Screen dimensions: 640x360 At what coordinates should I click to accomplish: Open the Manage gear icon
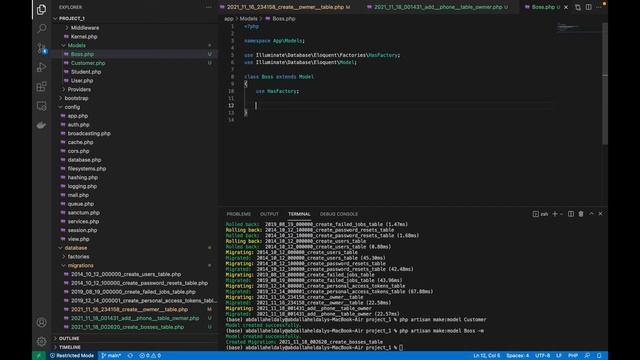point(41,341)
